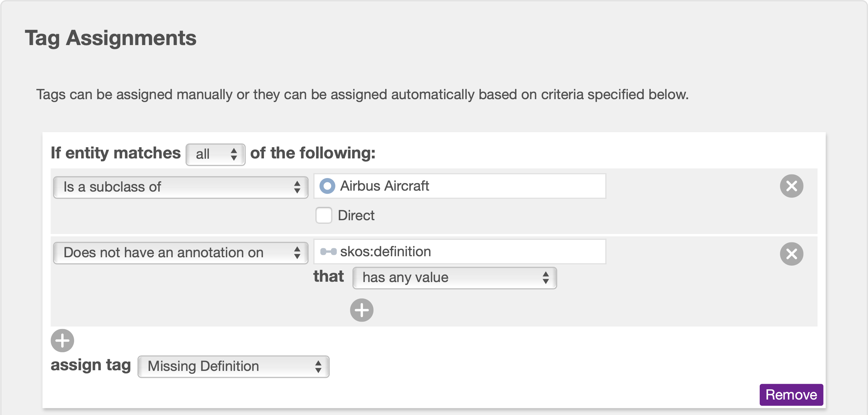Open the Missing Definition tag selector
This screenshot has width=868, height=415.
(233, 366)
